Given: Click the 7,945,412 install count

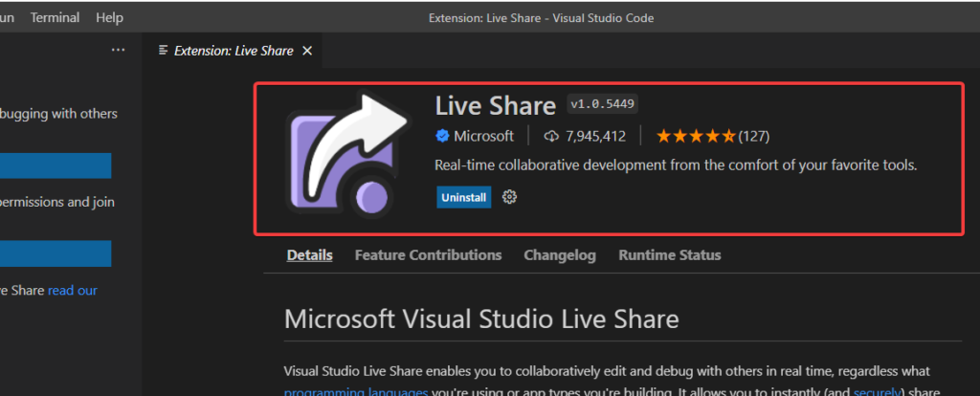Looking at the screenshot, I should coord(595,136).
